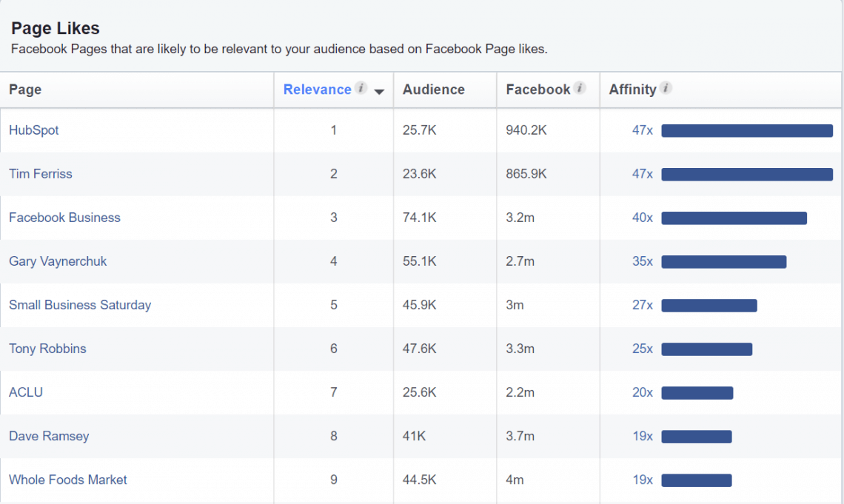Open the Tim Ferriss page

40,174
